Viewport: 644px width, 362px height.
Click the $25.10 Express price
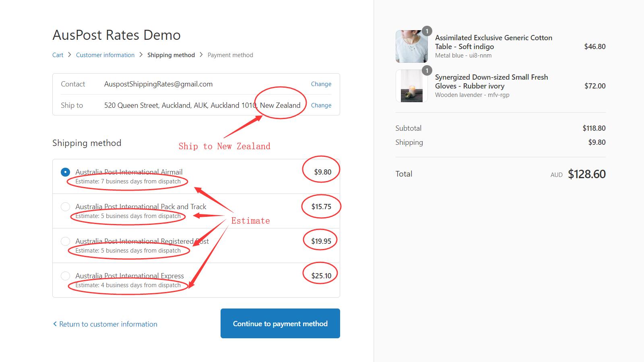[x=321, y=276]
